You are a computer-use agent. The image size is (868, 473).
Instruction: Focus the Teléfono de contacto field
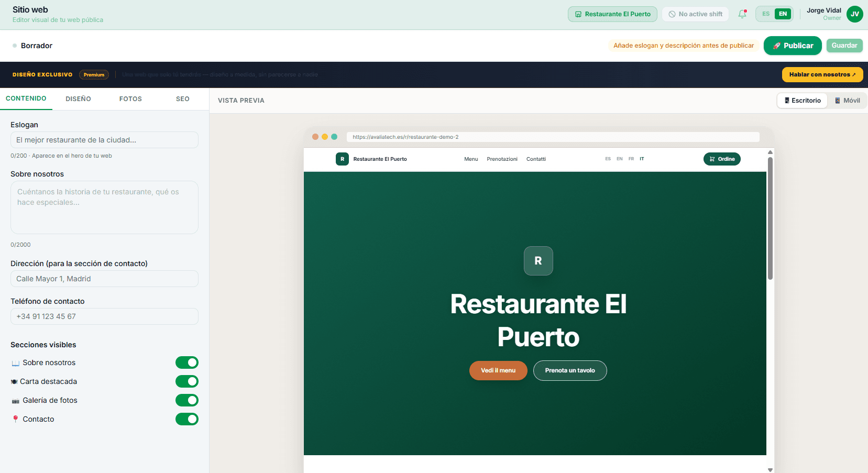pyautogui.click(x=104, y=316)
